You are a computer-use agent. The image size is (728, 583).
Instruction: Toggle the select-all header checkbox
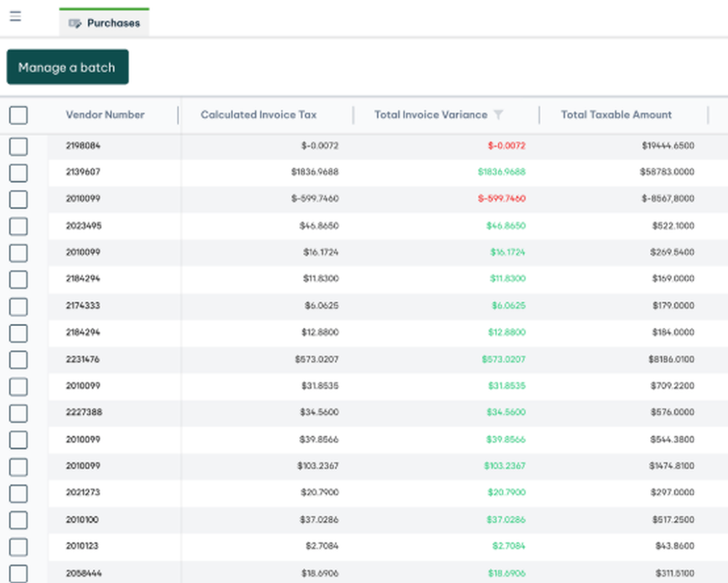click(18, 115)
